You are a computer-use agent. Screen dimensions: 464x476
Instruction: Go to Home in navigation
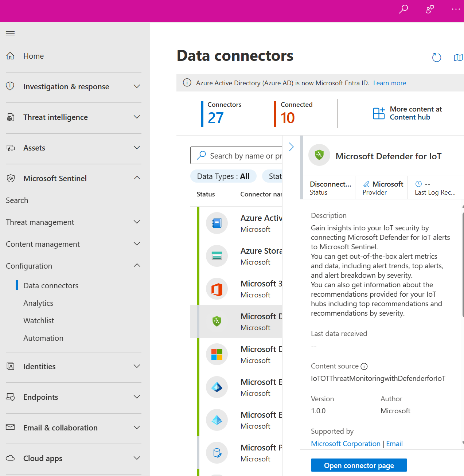[34, 56]
